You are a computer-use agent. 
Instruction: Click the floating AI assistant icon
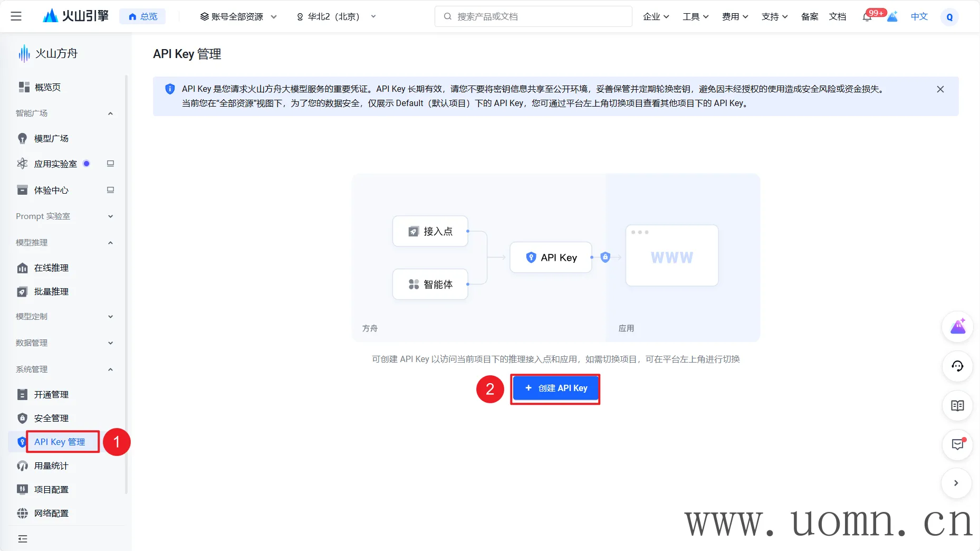pyautogui.click(x=957, y=327)
